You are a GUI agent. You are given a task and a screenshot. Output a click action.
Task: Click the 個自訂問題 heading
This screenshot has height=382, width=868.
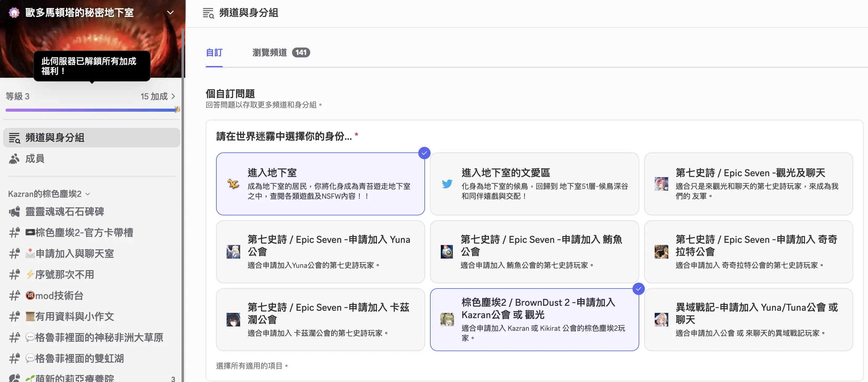(x=230, y=93)
